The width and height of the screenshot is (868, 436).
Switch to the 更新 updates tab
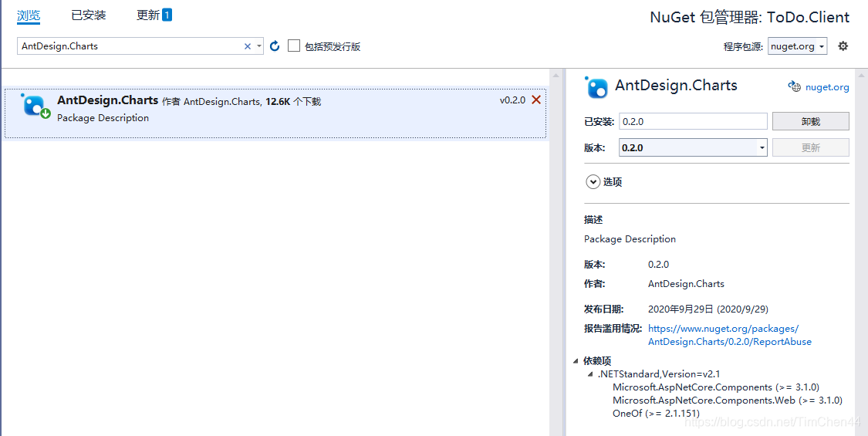[x=148, y=15]
